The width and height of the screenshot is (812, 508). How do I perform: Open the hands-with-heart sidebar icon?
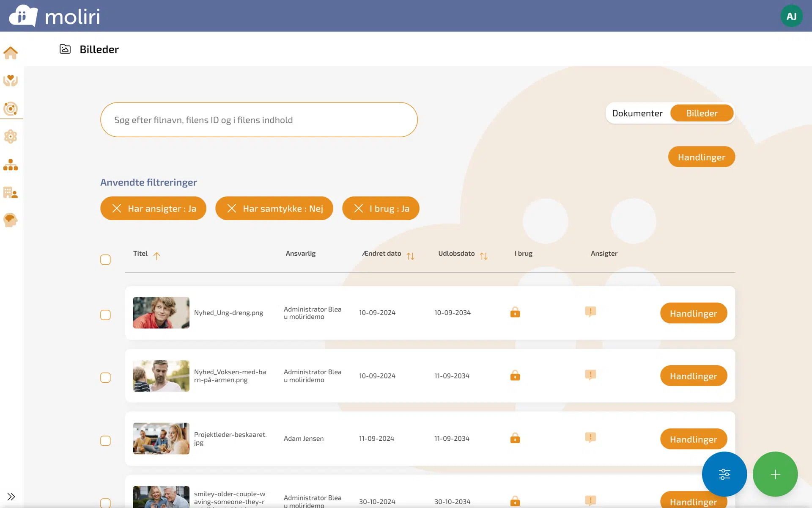[x=11, y=80]
